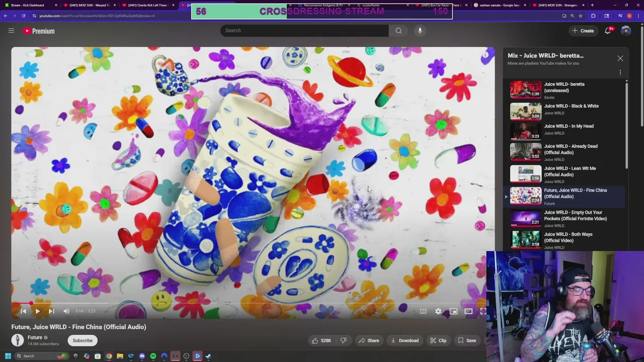644x362 pixels.
Task: Open Steam from the taskbar
Action: [208, 356]
